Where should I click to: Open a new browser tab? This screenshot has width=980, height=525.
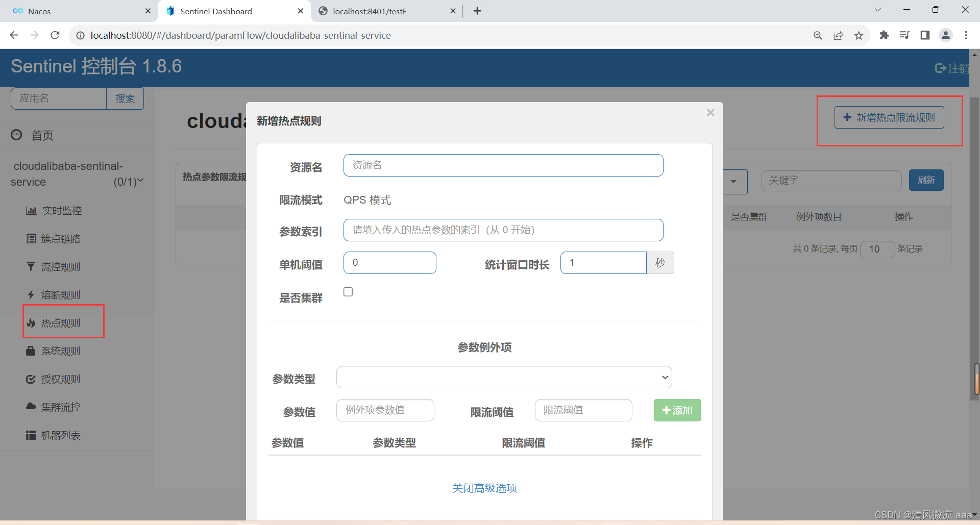coord(477,11)
